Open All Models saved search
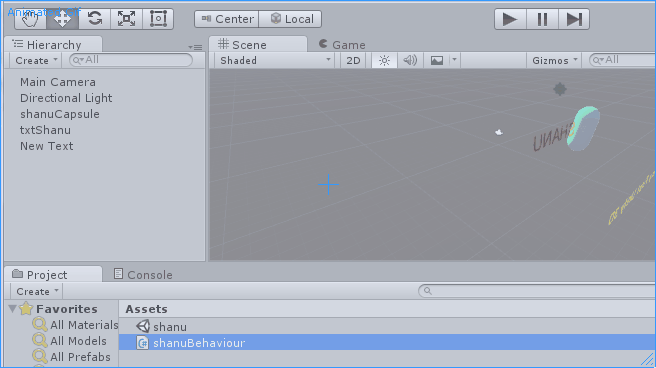This screenshot has width=656, height=368. coord(69,341)
